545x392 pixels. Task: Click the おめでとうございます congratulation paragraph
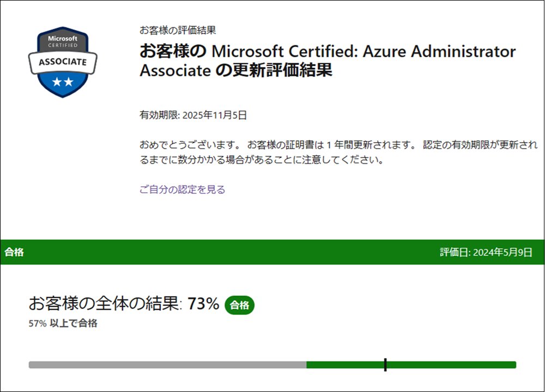point(338,152)
